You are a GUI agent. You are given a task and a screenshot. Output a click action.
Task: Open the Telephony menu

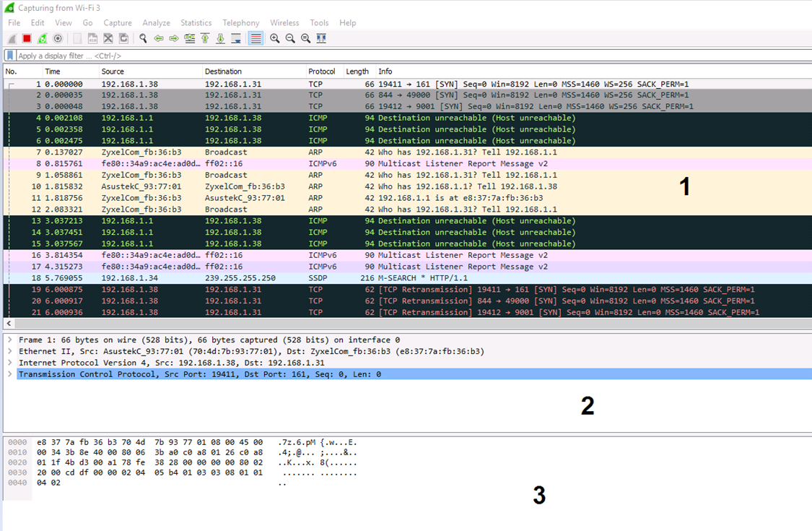241,23
